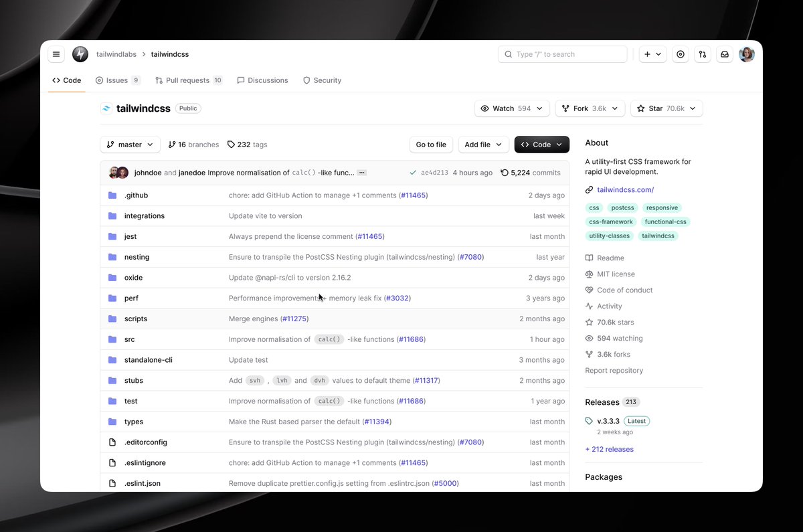Open #11275 link in scripts row
The height and width of the screenshot is (532, 803).
tap(294, 319)
